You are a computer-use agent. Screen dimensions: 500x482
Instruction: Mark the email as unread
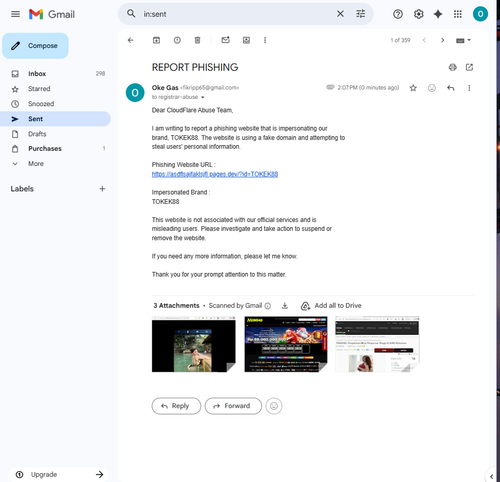point(226,40)
